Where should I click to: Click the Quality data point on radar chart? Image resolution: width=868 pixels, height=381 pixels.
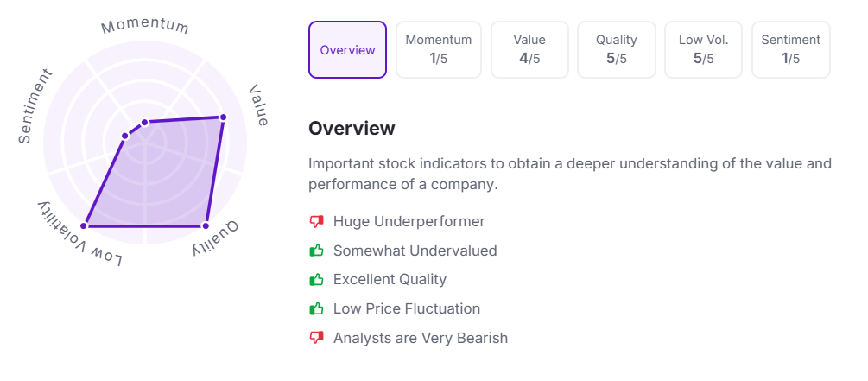point(206,226)
